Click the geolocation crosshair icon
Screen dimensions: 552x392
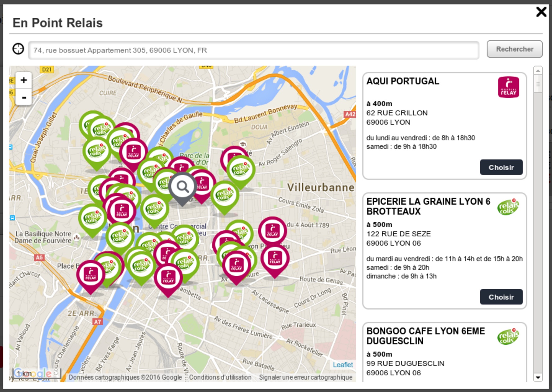tap(18, 49)
